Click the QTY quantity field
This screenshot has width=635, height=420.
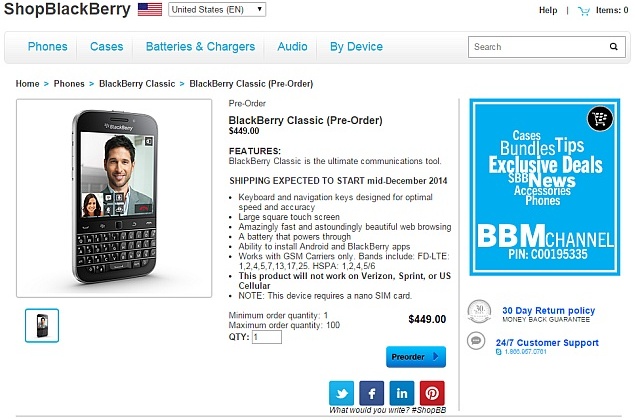pyautogui.click(x=267, y=337)
